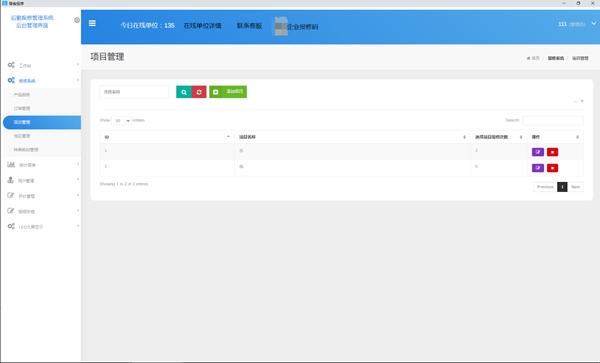Open the 在线单位详情 header menu item
The height and width of the screenshot is (363, 600).
202,26
